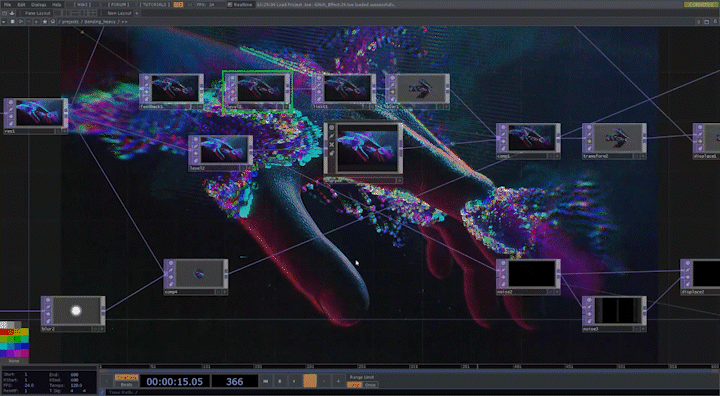
Task: Open the Pane Layout dropdown
Action: tap(38, 13)
